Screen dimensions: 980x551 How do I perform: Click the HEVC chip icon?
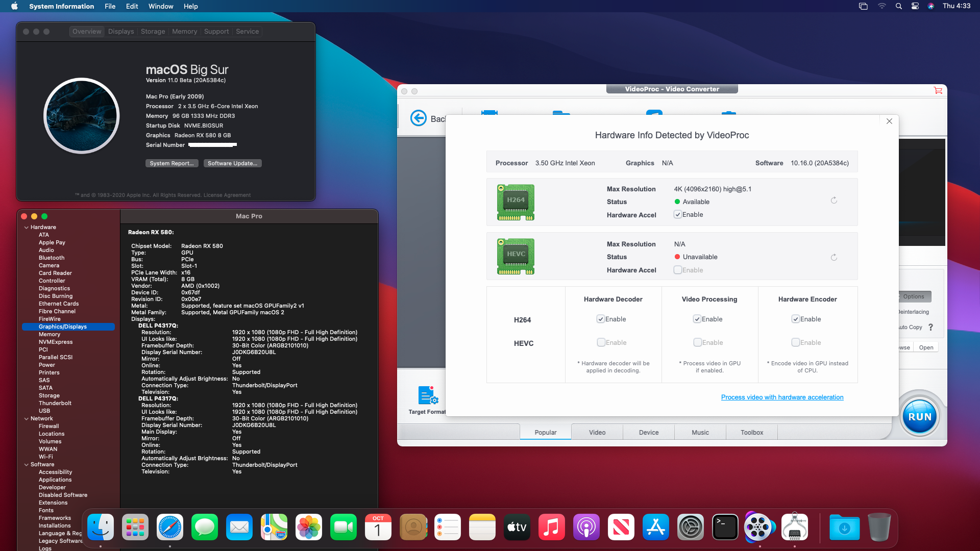(x=516, y=257)
